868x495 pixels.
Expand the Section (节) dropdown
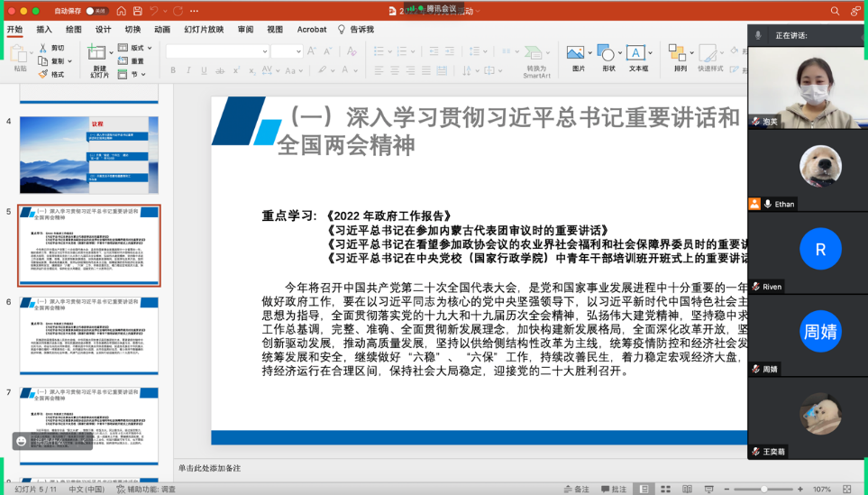(136, 75)
